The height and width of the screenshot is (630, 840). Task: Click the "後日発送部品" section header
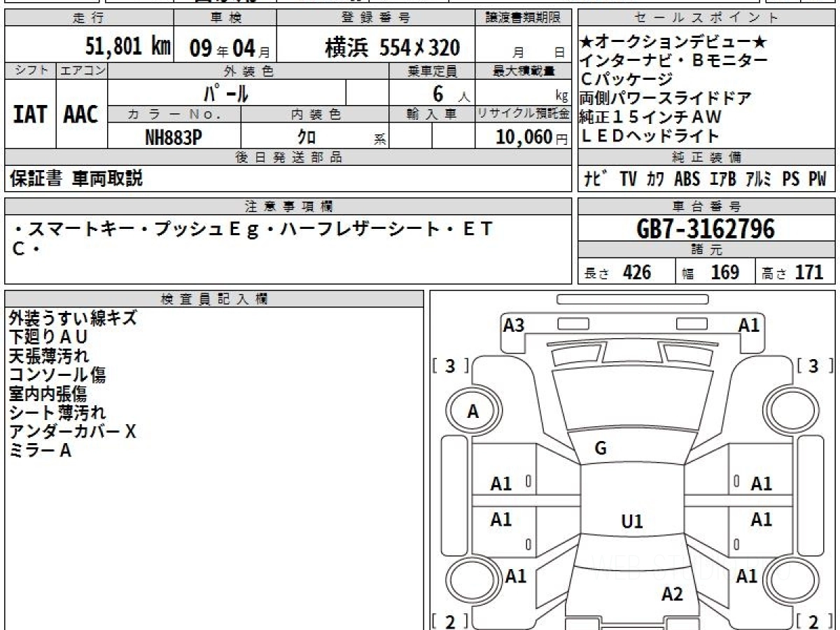click(x=288, y=157)
